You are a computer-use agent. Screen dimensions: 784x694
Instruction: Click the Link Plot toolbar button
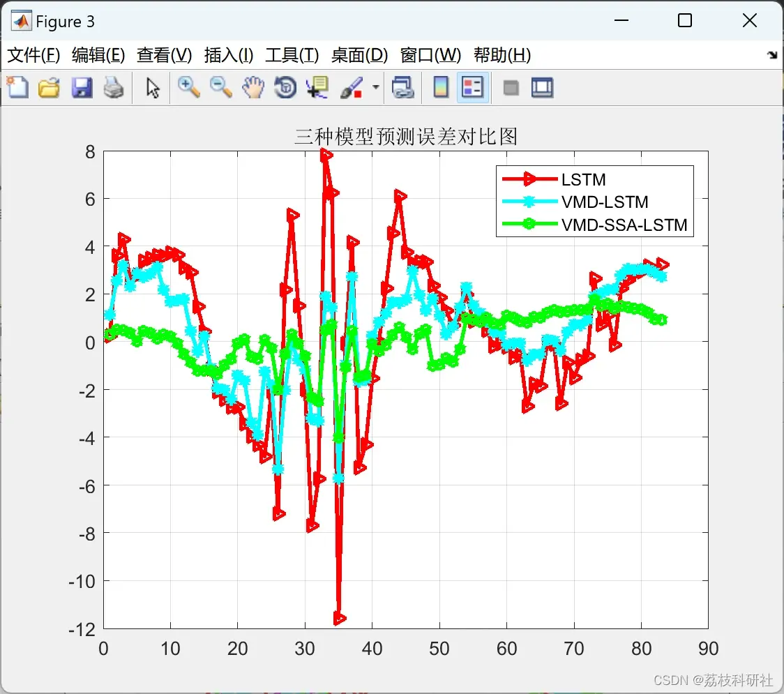pos(403,87)
